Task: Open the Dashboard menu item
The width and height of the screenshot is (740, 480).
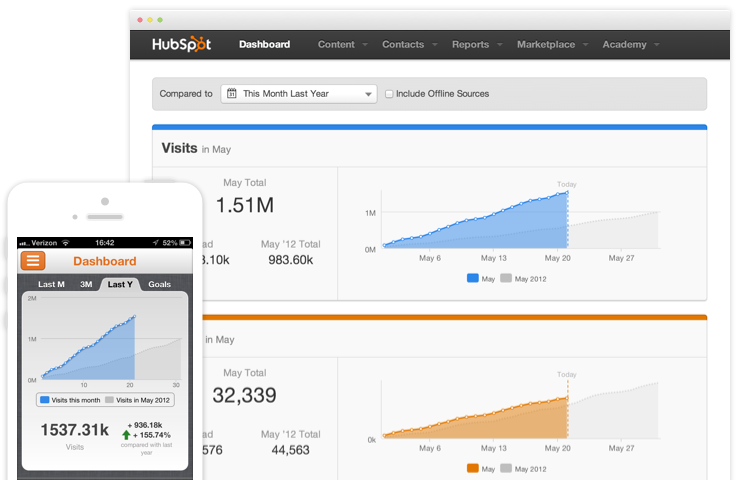Action: (x=264, y=44)
